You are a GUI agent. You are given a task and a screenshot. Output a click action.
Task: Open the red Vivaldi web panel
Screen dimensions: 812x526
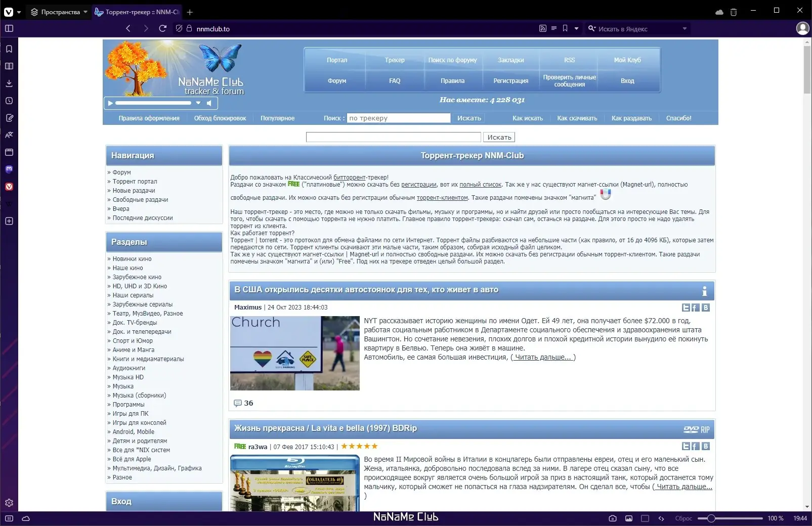tap(9, 187)
